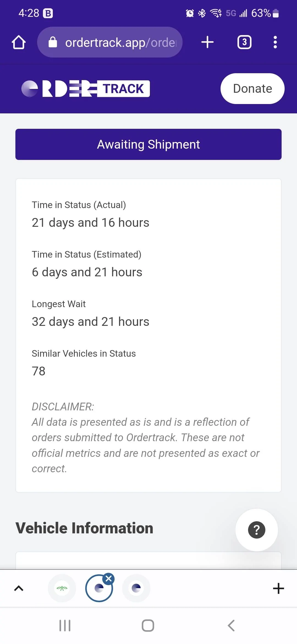This screenshot has width=297, height=644.
Task: Tap the site lock security icon
Action: pyautogui.click(x=53, y=42)
